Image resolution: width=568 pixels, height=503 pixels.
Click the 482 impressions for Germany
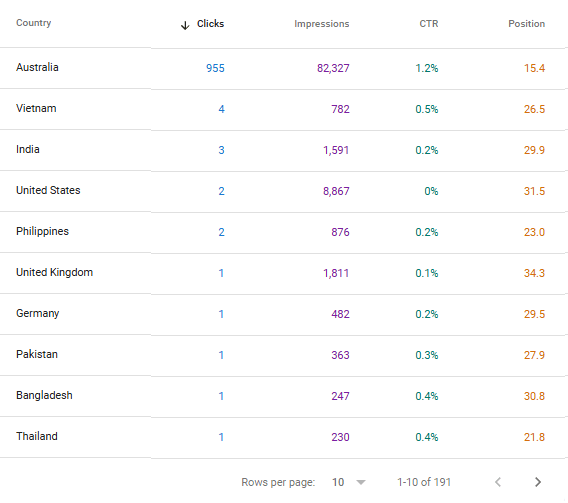(341, 314)
